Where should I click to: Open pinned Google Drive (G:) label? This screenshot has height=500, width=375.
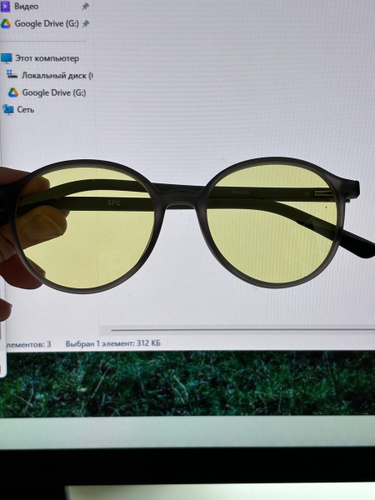47,24
